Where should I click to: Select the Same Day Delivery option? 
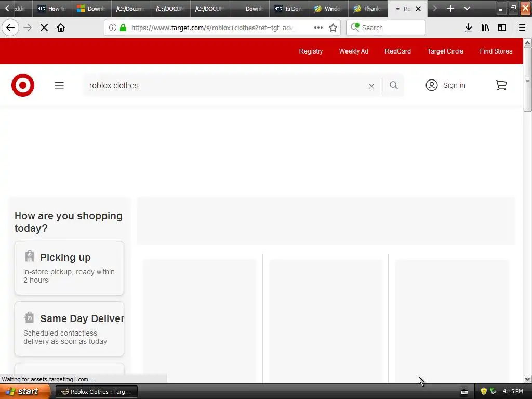point(69,329)
